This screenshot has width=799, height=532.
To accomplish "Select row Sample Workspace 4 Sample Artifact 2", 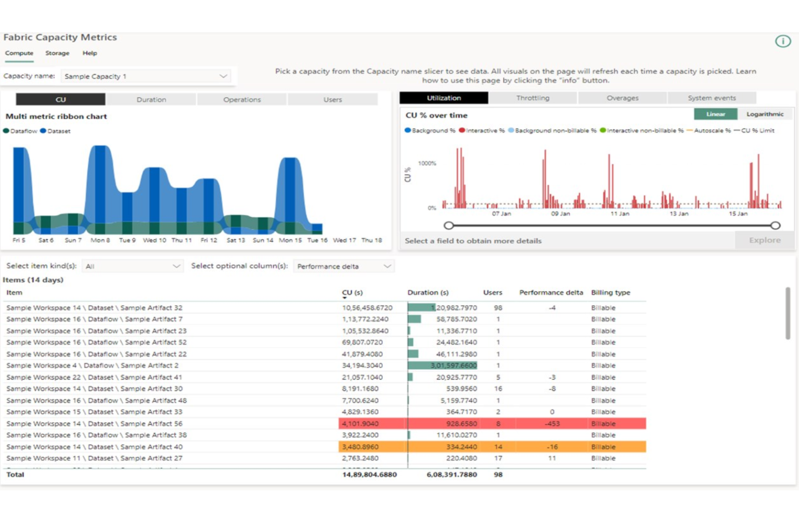I will click(326, 366).
